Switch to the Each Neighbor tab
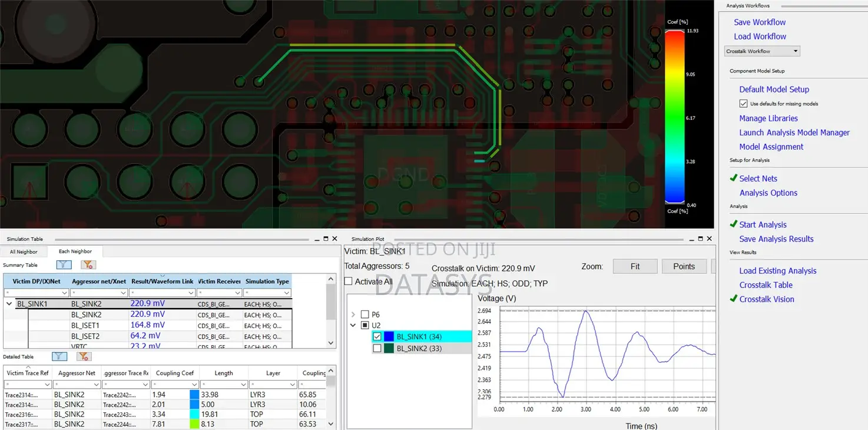 point(75,252)
